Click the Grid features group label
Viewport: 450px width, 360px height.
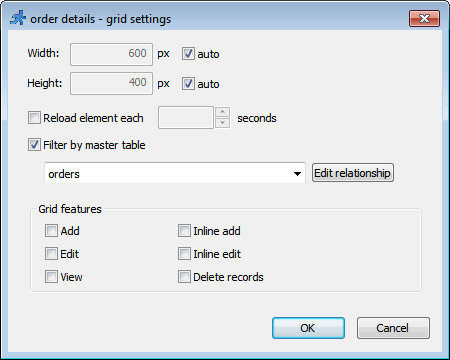70,209
